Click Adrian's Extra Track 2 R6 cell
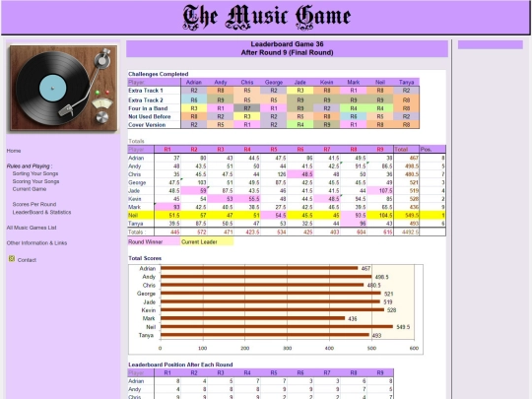The width and height of the screenshot is (532, 399). point(194,100)
